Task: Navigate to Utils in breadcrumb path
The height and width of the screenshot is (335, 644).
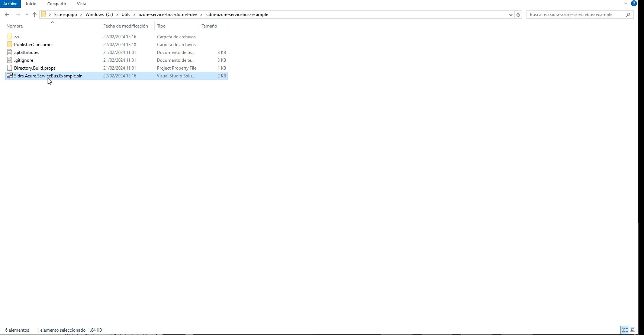Action: click(x=126, y=15)
